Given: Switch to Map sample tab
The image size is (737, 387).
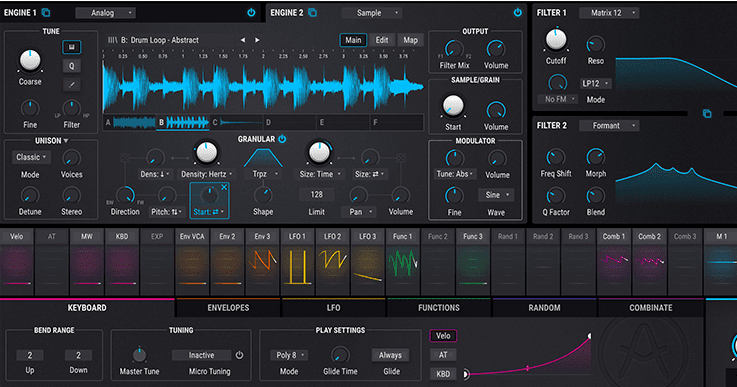Looking at the screenshot, I should (x=410, y=40).
